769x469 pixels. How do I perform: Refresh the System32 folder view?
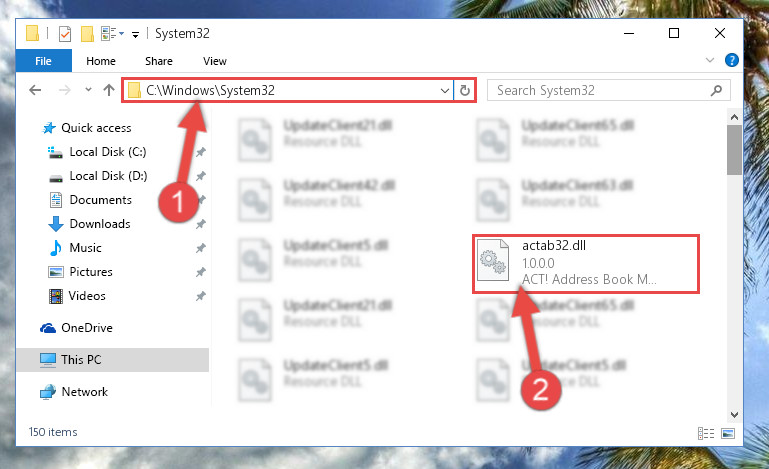point(464,90)
